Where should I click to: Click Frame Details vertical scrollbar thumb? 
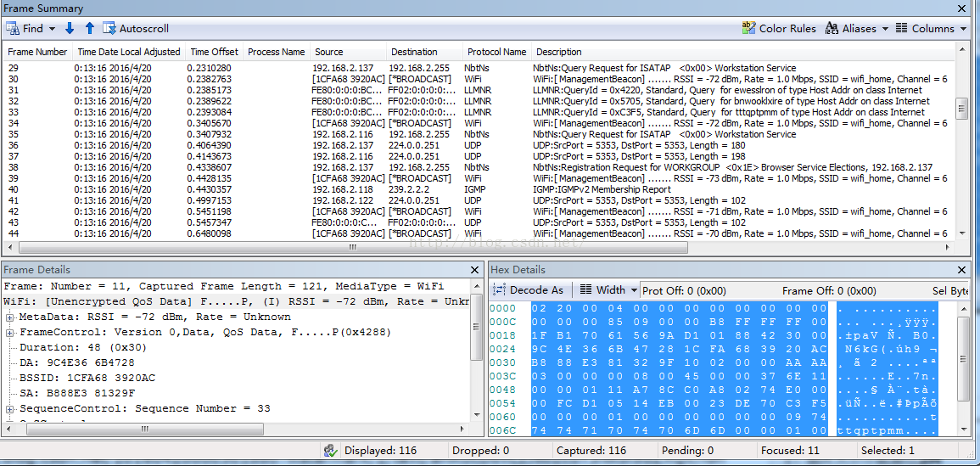477,327
